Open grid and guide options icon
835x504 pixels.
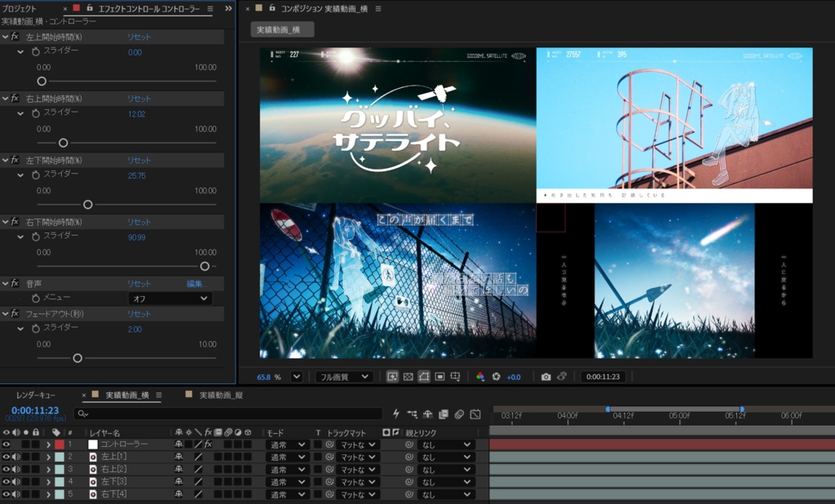coord(455,377)
